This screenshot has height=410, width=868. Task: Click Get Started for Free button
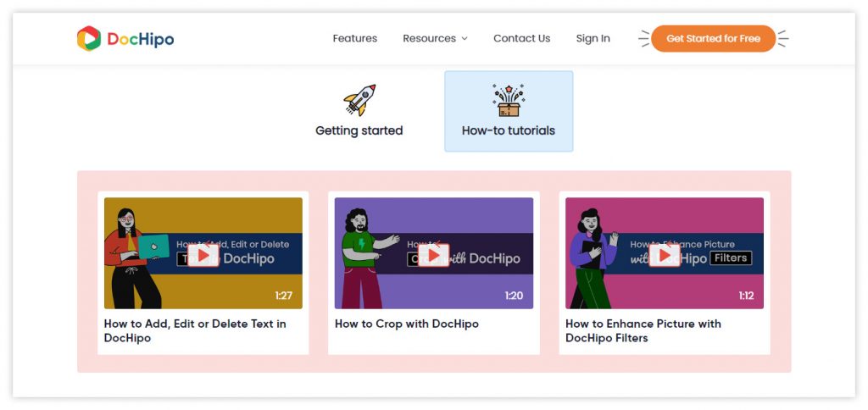[713, 39]
